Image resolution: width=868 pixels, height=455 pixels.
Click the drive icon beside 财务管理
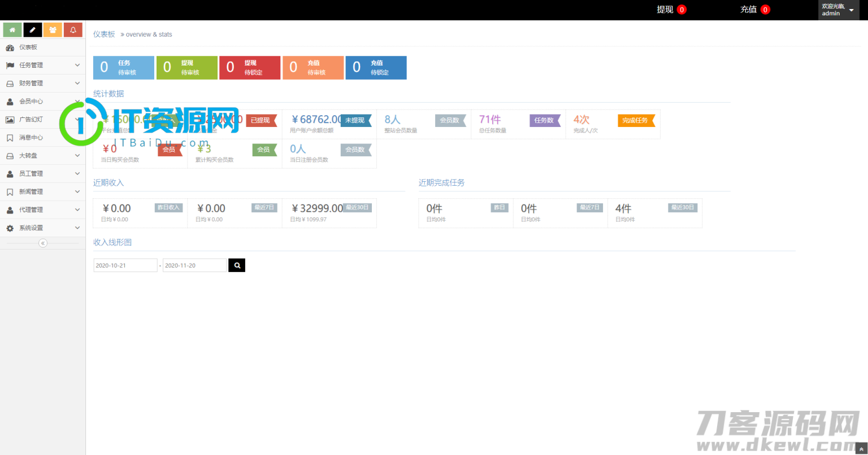coord(10,84)
